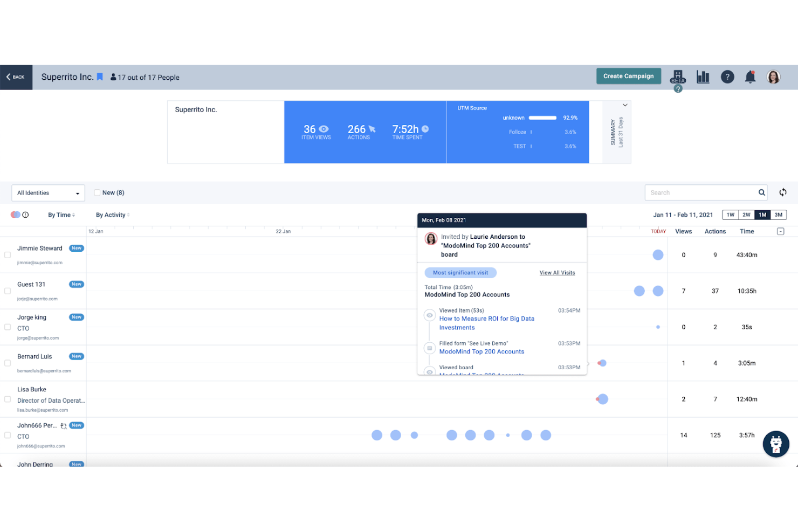Select Bernard Luis row checkbox
Viewport: 798px width, 532px height.
tap(8, 363)
